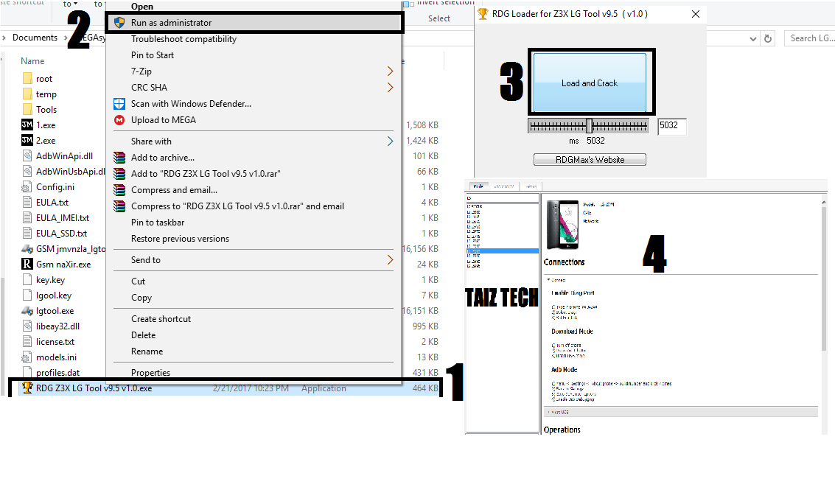835x504 pixels.
Task: Click the Tools folder icon
Action: tap(28, 110)
